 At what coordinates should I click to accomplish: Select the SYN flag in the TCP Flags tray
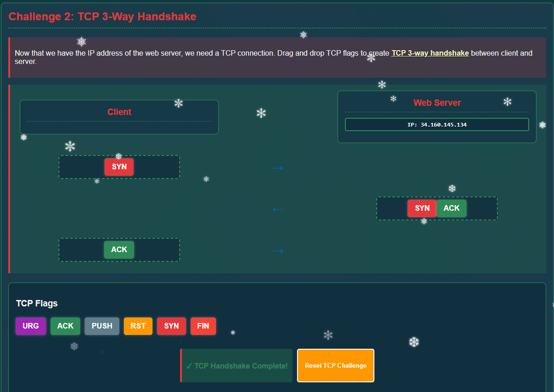(171, 326)
